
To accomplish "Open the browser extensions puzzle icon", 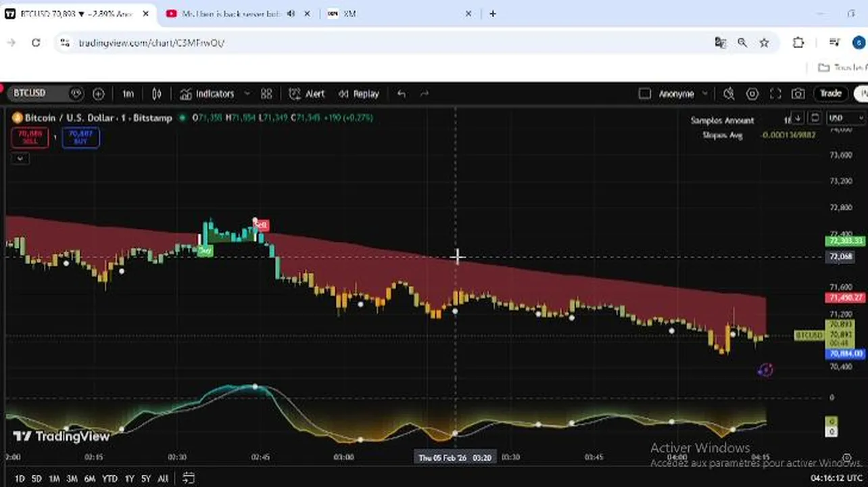I will pos(798,43).
